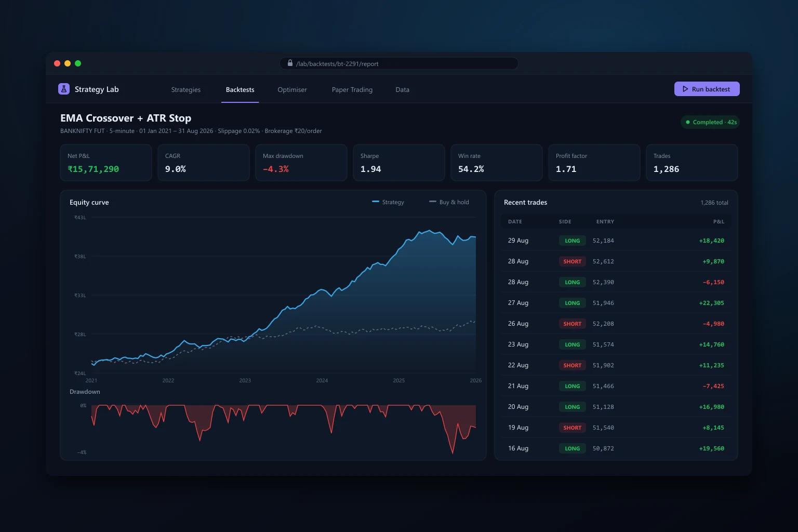The height and width of the screenshot is (532, 798).
Task: Click the +19,560 P&L value
Action: tap(712, 448)
